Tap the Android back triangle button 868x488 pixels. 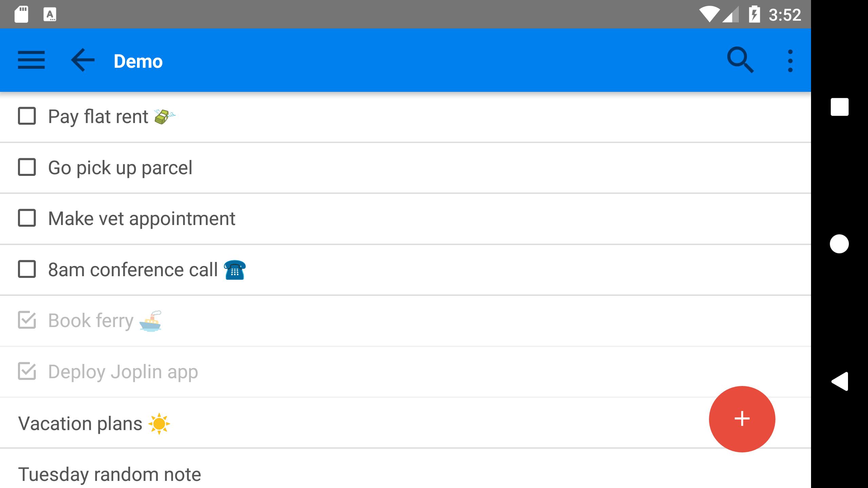(x=840, y=381)
